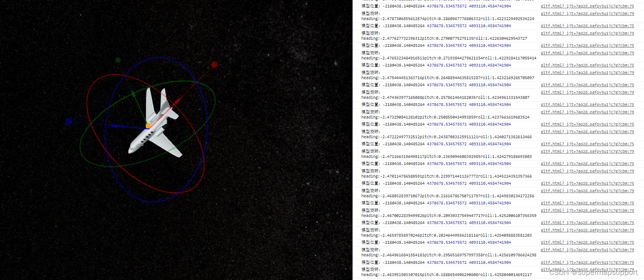Image resolution: width=644 pixels, height=280 pixels.
Task: Open the :79 source link for heading -2.4711663196498117
Action: (587, 151)
